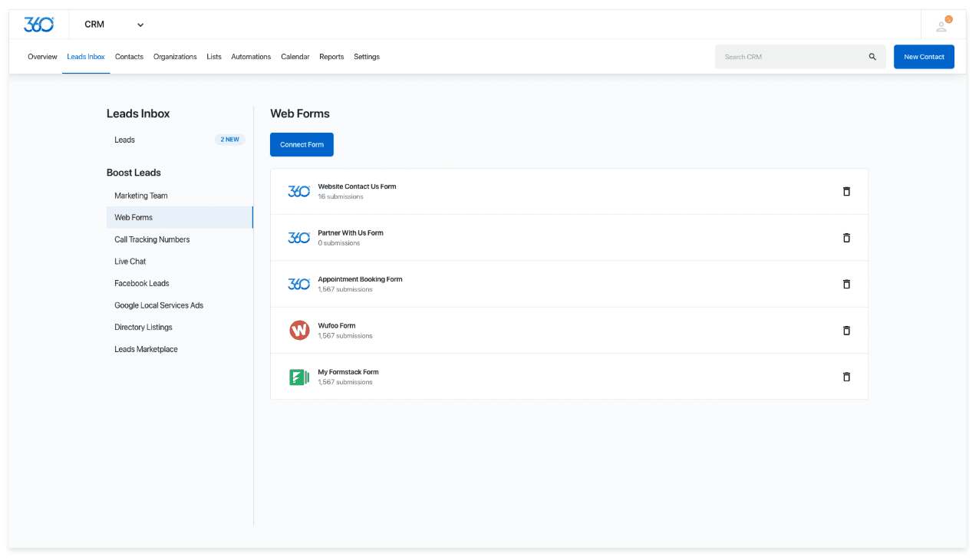
Task: Go to the Overview tab
Action: point(42,57)
